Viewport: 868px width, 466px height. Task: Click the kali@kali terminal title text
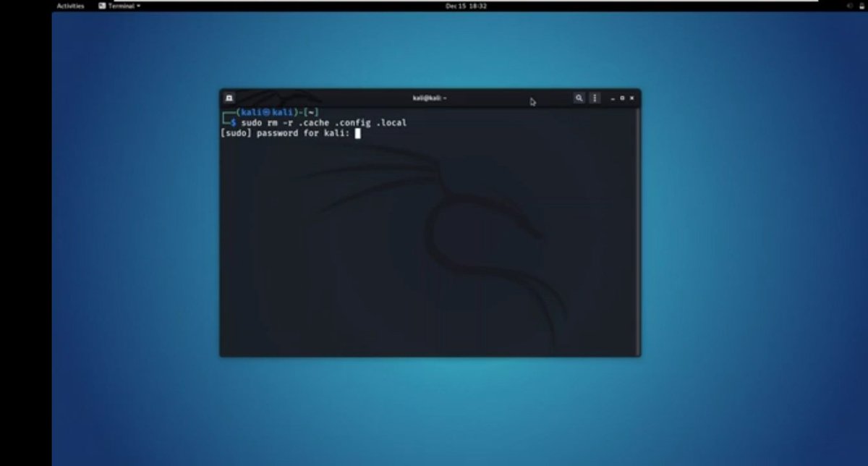pyautogui.click(x=429, y=98)
